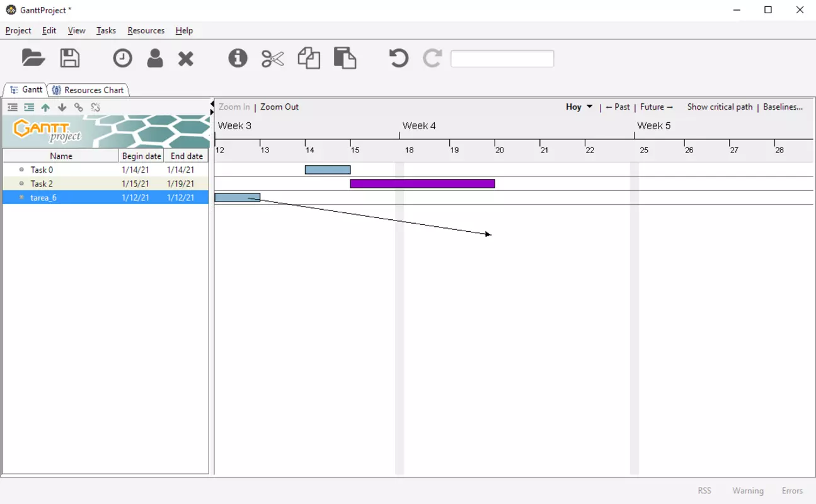The image size is (816, 504).
Task: Redo the last undone action
Action: (432, 58)
